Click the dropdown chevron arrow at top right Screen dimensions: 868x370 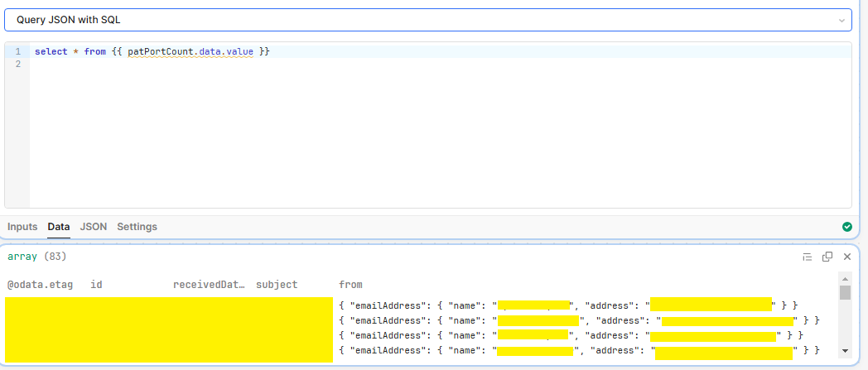pos(841,20)
